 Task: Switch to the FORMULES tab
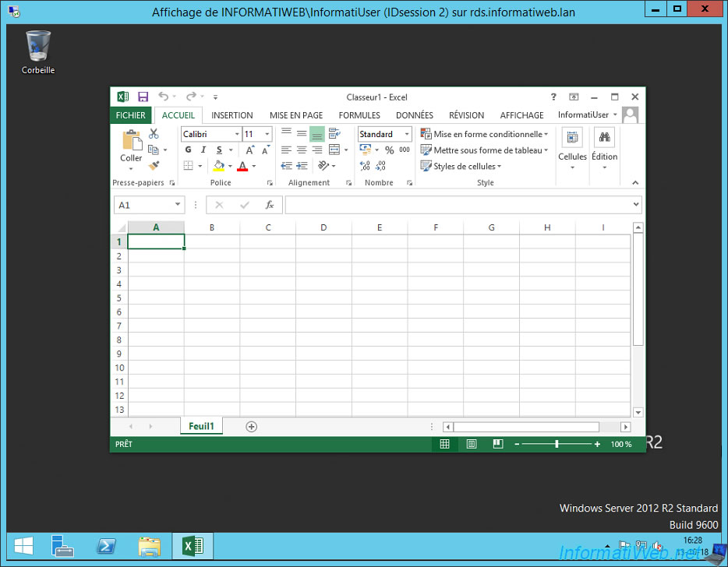(x=359, y=115)
